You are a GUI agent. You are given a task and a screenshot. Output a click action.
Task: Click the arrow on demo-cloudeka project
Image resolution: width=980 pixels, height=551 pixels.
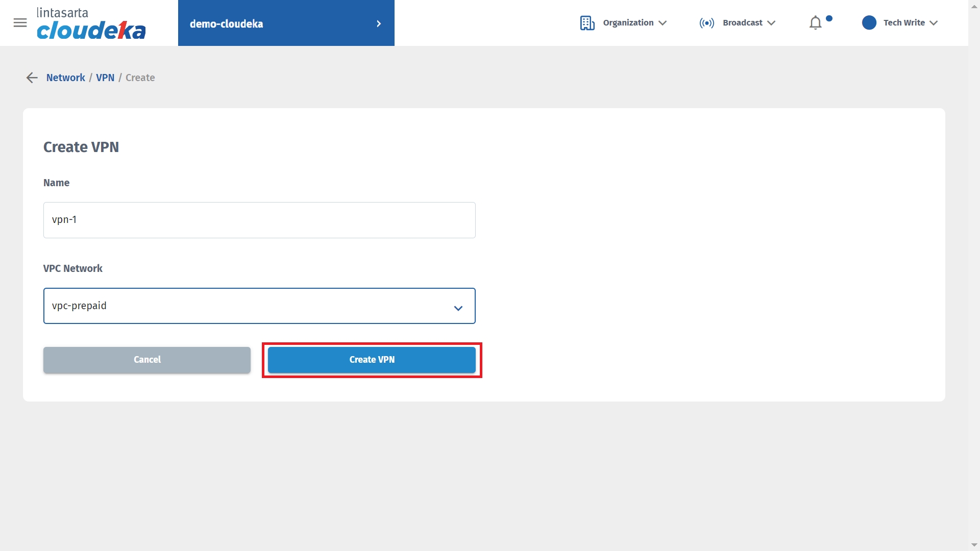pyautogui.click(x=378, y=23)
